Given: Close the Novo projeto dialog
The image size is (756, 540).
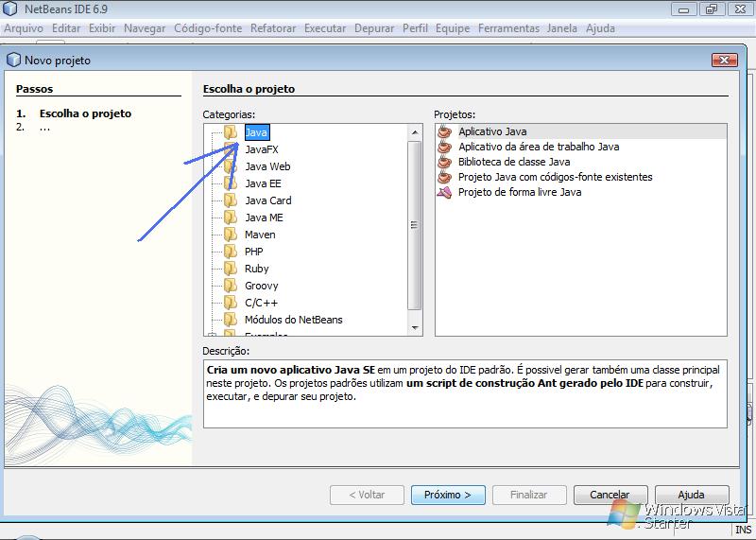Looking at the screenshot, I should point(724,60).
